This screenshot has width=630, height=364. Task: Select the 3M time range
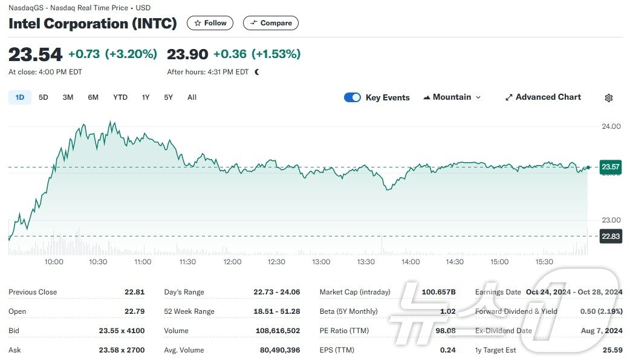[x=68, y=97]
